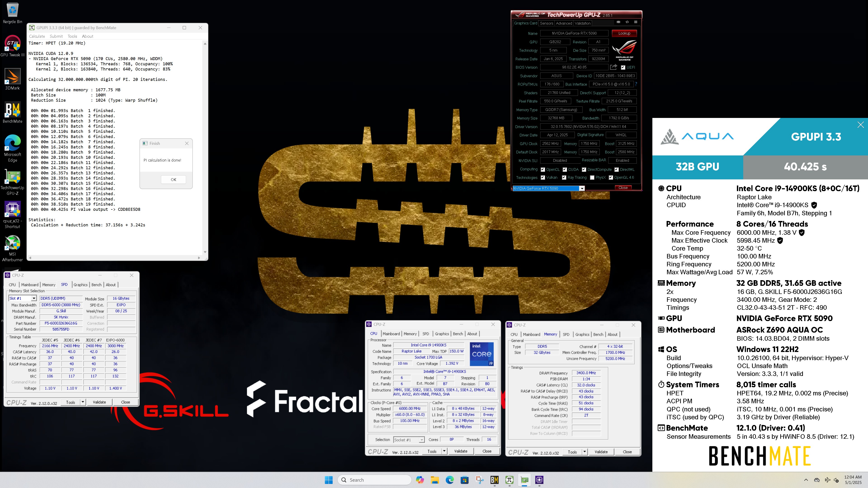This screenshot has height=488, width=868.
Task: Open the cpuz_x32 desktop shortcut
Action: click(12, 215)
